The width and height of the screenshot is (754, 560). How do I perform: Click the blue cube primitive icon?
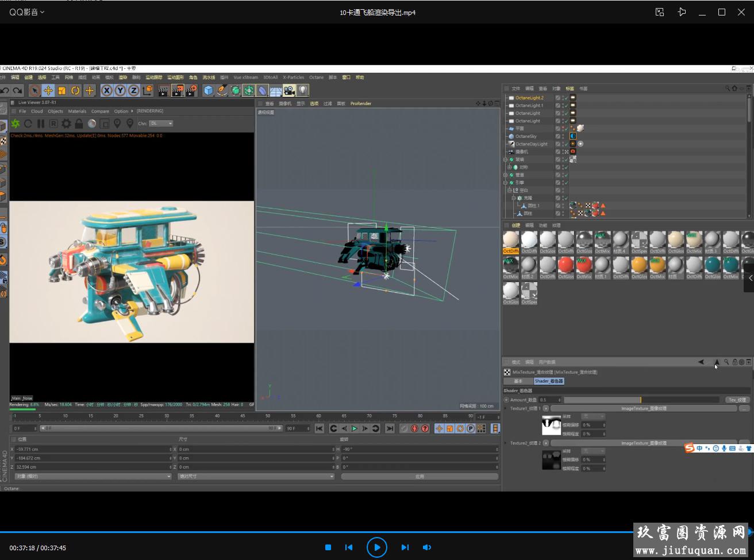point(209,91)
